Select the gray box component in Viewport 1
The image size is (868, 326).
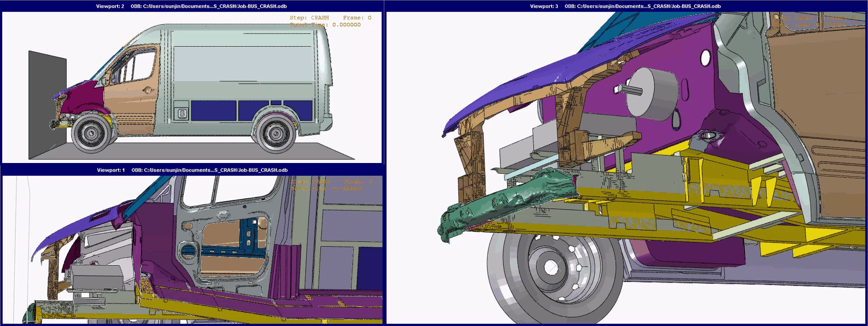95,275
